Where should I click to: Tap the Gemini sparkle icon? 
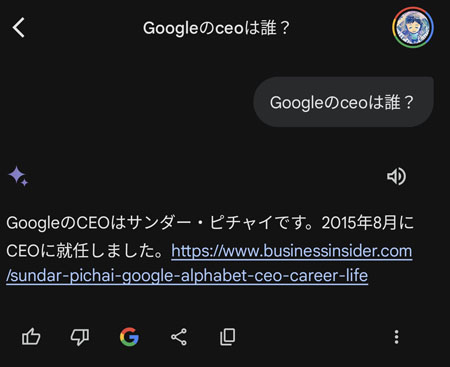click(x=18, y=176)
